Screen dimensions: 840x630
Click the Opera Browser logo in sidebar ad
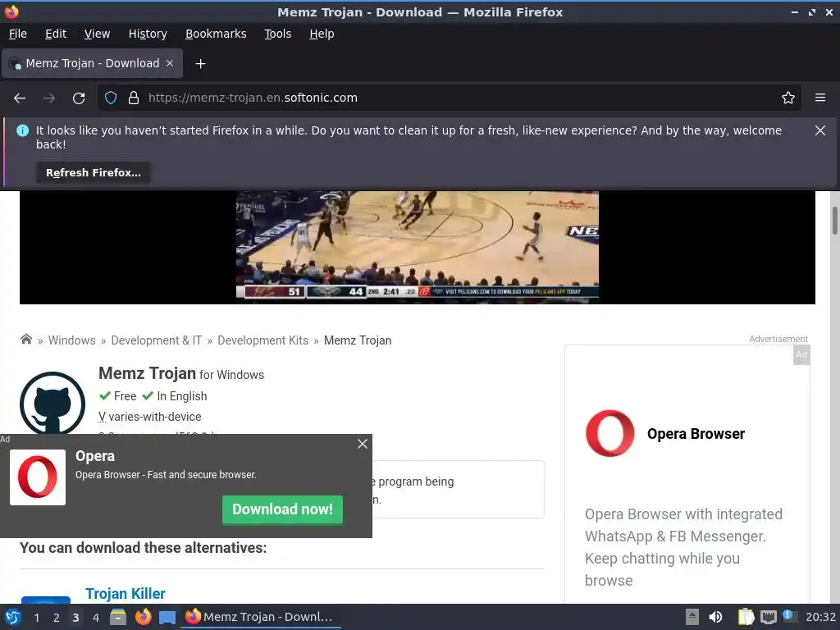click(x=609, y=433)
